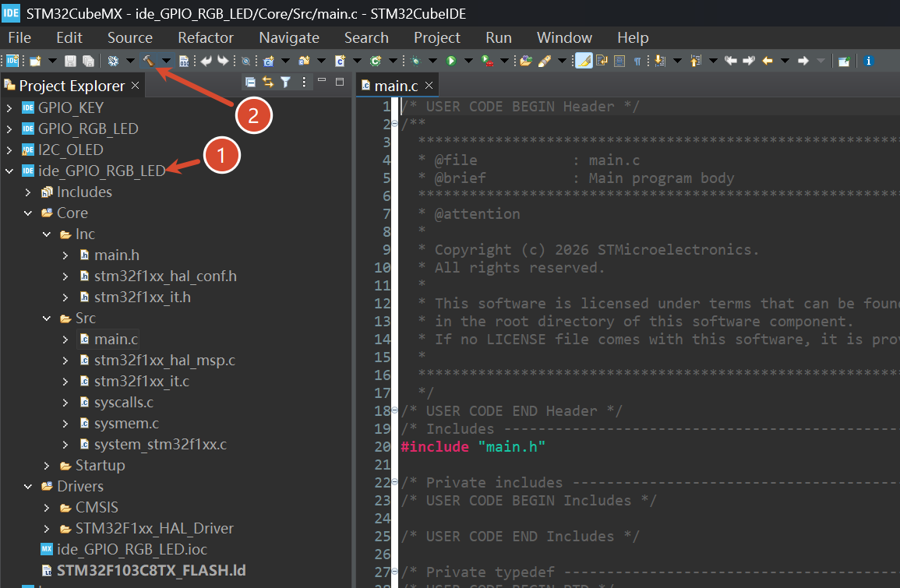The image size is (900, 588).
Task: Expand the I2C_OLED project node
Action: (9, 150)
